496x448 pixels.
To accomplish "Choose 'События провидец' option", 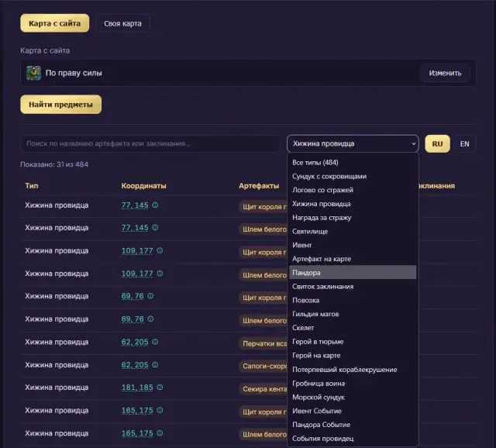I will 353,438.
